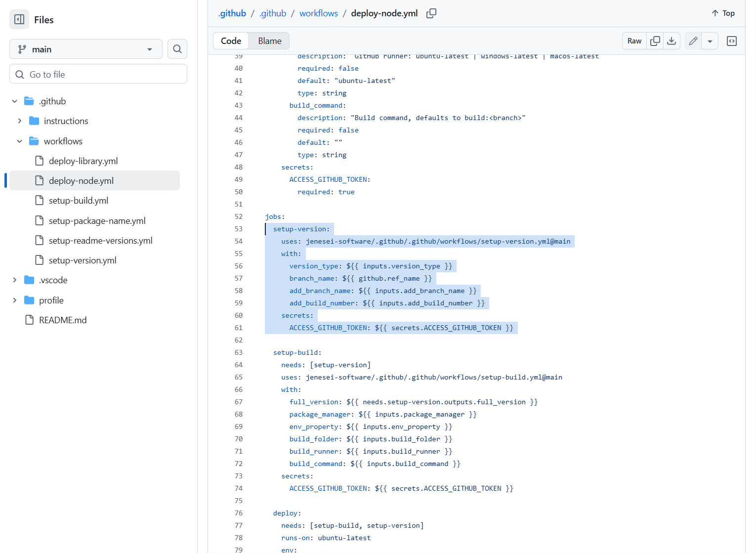This screenshot has width=756, height=553.
Task: Select the workflows folder row
Action: (x=94, y=141)
